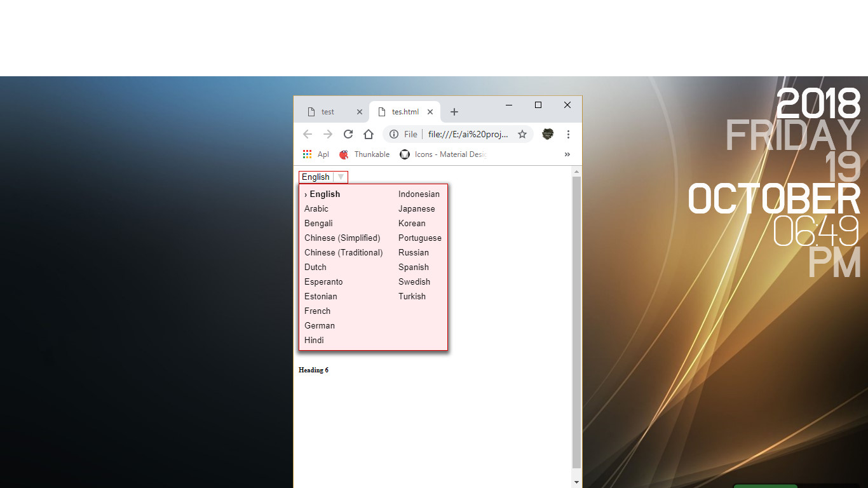Select Japanese from the language list
This screenshot has width=868, height=488.
pos(417,208)
